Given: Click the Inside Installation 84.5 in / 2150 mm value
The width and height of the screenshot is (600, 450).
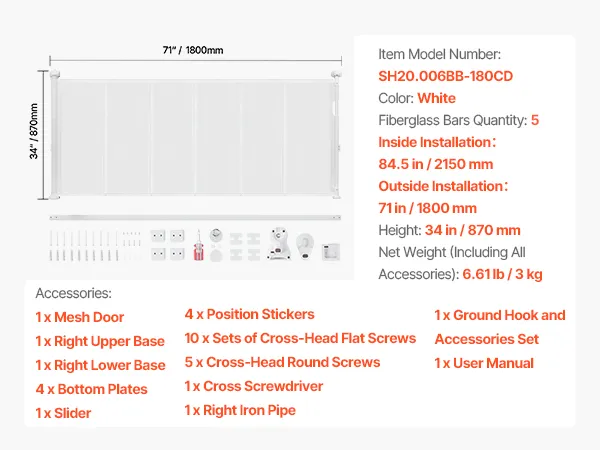Looking at the screenshot, I should [436, 164].
